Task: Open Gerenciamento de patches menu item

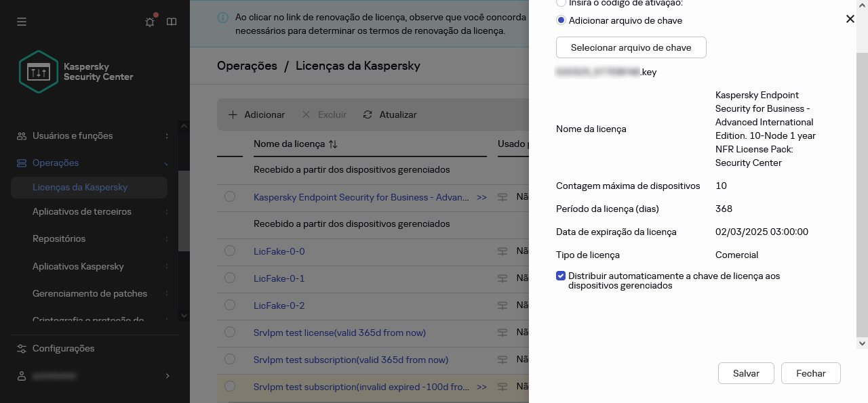Action: tap(90, 294)
